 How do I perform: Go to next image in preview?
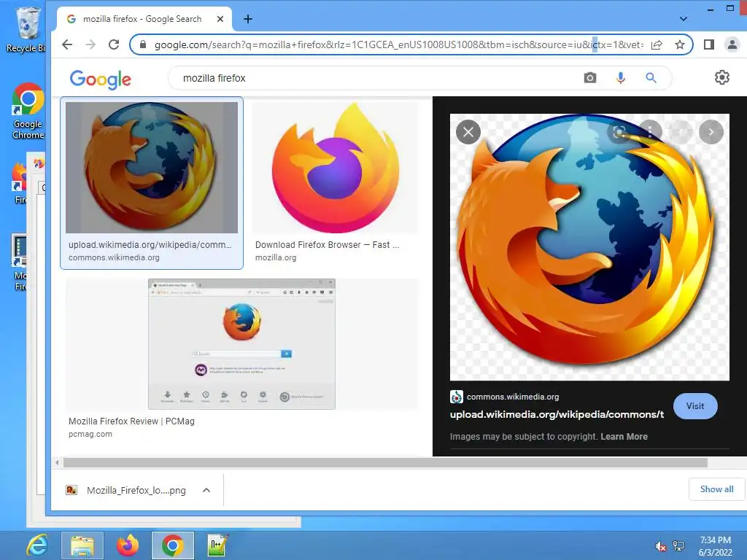tap(711, 132)
